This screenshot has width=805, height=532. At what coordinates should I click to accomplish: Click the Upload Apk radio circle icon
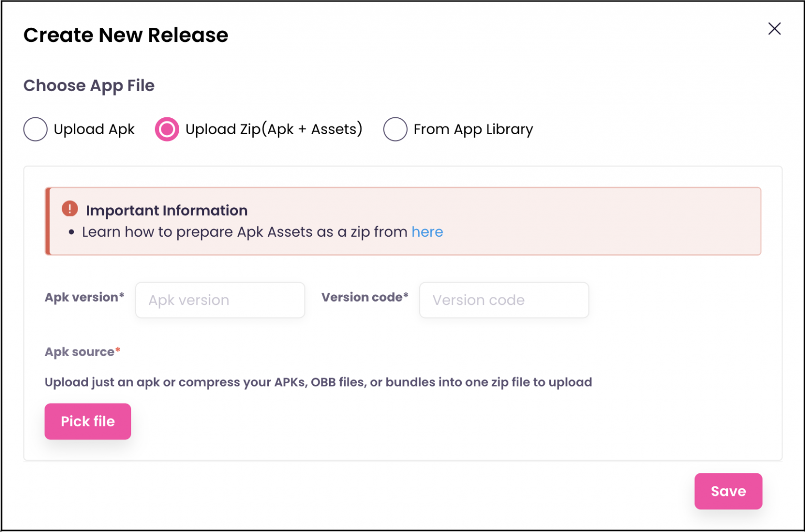point(35,129)
